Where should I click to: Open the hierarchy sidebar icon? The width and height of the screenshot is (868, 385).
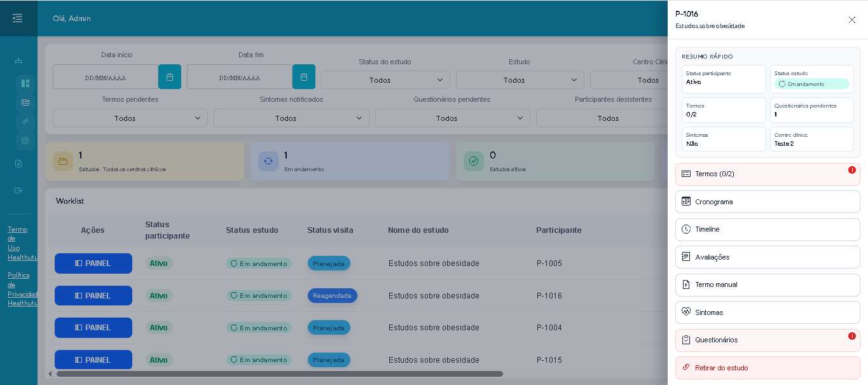tap(18, 60)
